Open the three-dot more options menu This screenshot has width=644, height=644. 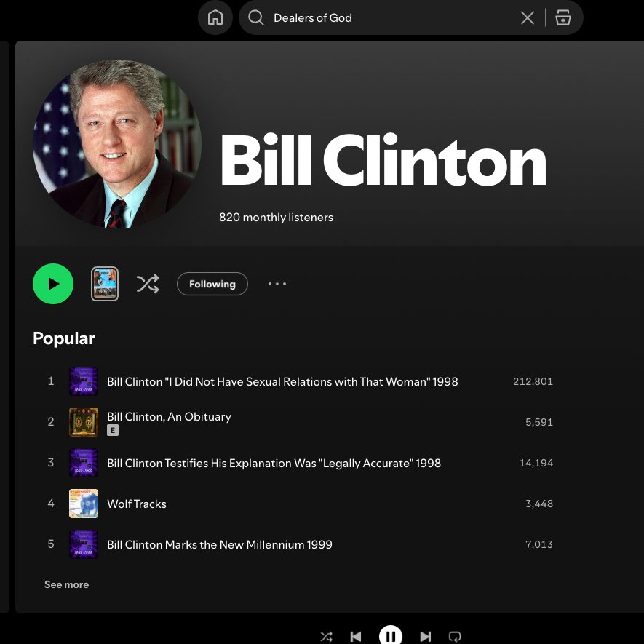tap(277, 284)
